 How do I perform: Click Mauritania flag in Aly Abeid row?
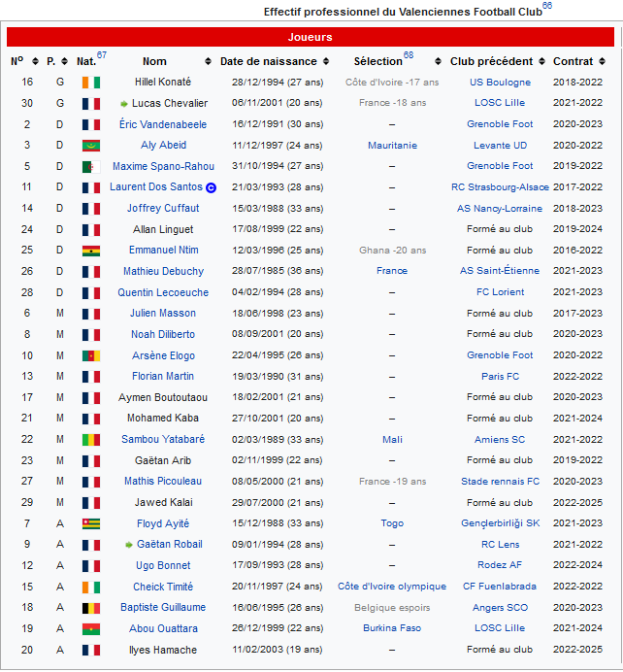click(91, 146)
